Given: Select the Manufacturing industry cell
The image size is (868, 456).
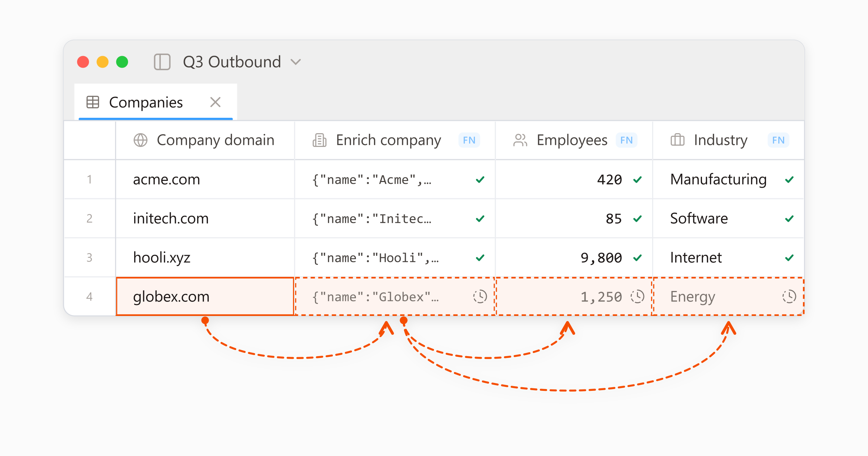Looking at the screenshot, I should click(729, 180).
